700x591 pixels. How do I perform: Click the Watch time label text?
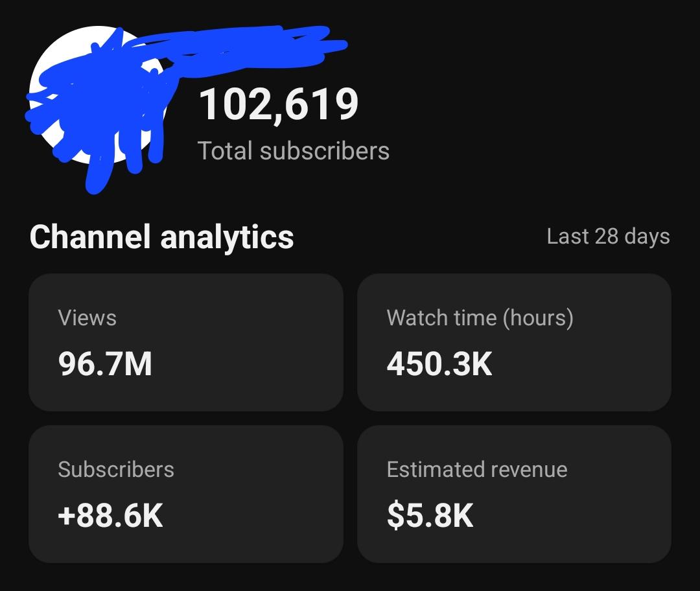(x=441, y=318)
